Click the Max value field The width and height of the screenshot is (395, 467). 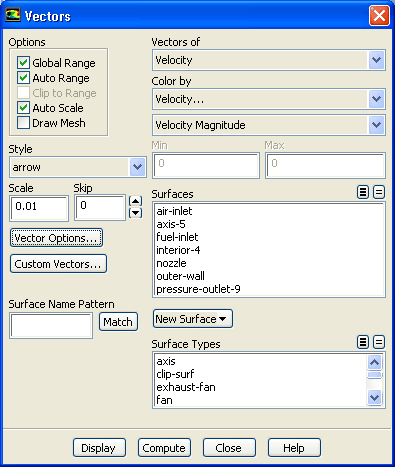tap(325, 165)
